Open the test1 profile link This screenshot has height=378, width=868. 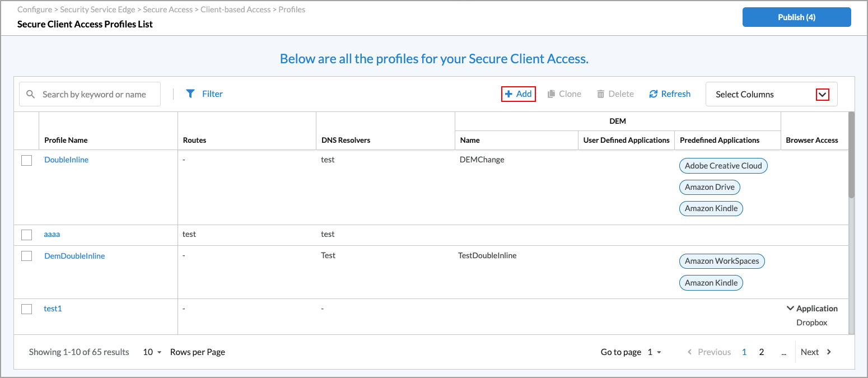pyautogui.click(x=53, y=309)
